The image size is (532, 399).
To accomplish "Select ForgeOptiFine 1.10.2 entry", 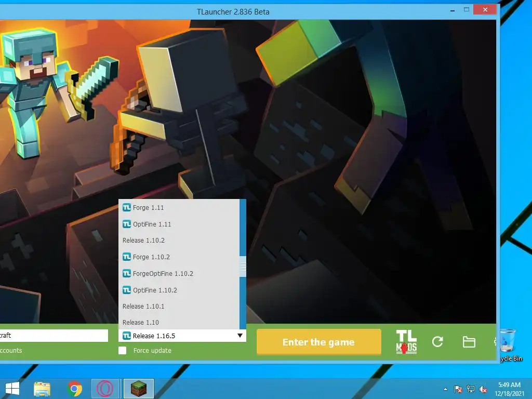I will point(179,273).
